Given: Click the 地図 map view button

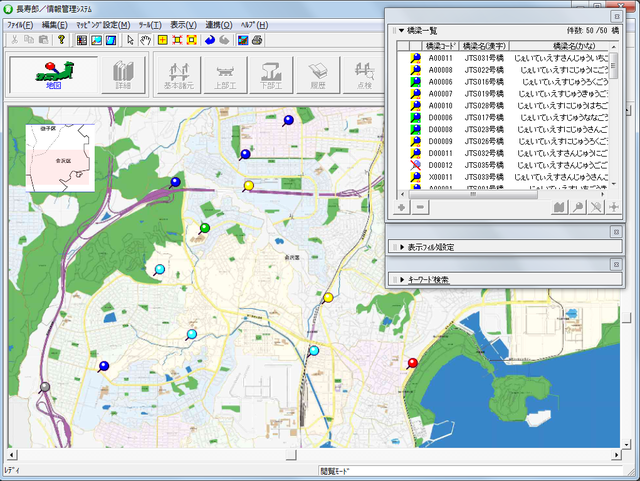Looking at the screenshot, I should (53, 75).
